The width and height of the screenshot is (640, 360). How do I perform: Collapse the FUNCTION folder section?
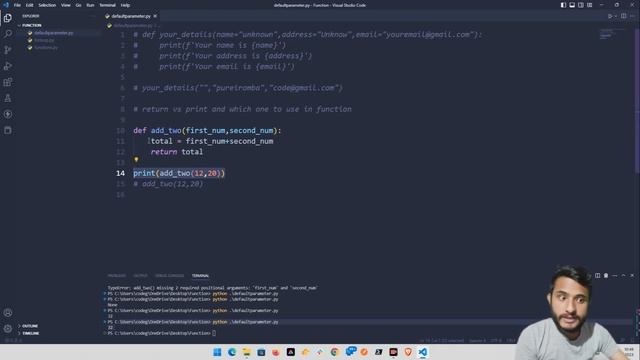point(32,25)
